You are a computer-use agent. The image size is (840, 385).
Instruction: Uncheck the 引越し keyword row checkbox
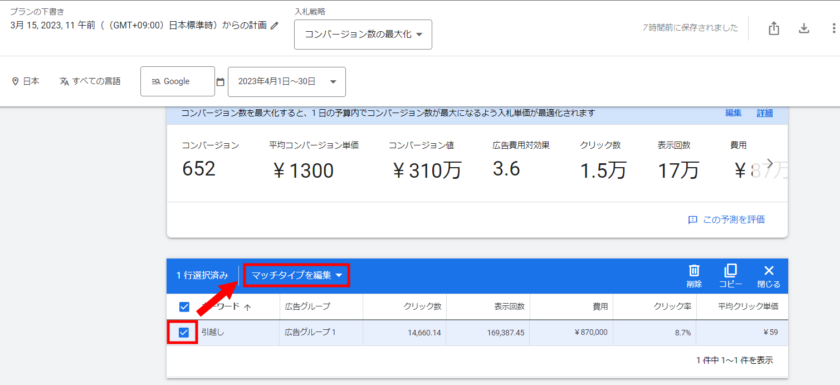point(184,333)
